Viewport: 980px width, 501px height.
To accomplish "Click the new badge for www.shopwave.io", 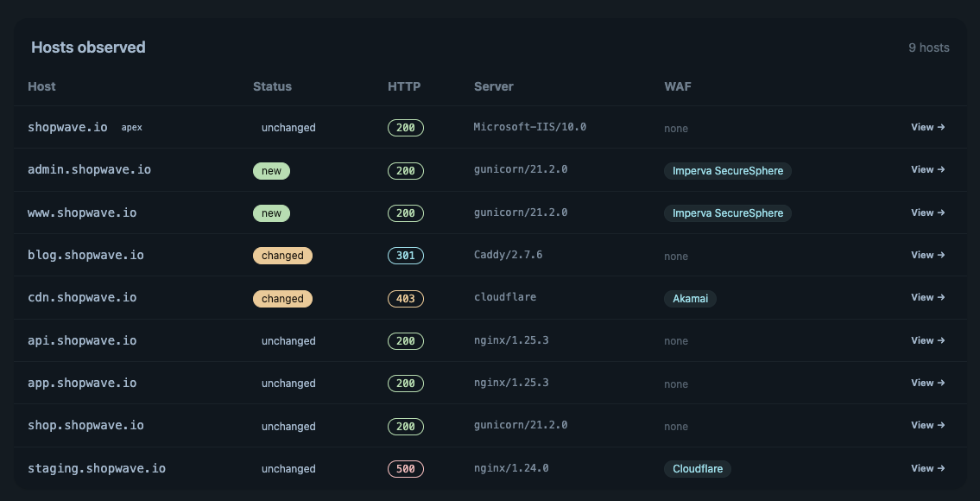I will click(271, 213).
